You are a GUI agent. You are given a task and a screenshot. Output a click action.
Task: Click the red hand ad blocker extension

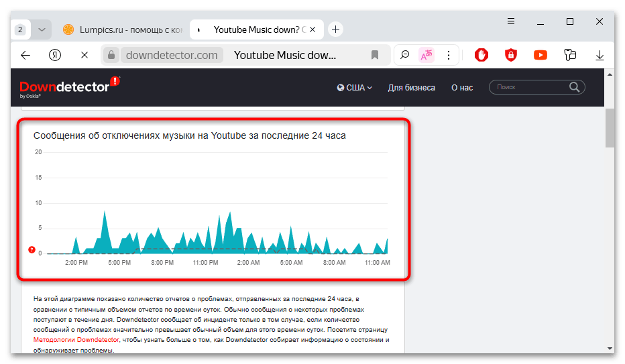tap(481, 55)
